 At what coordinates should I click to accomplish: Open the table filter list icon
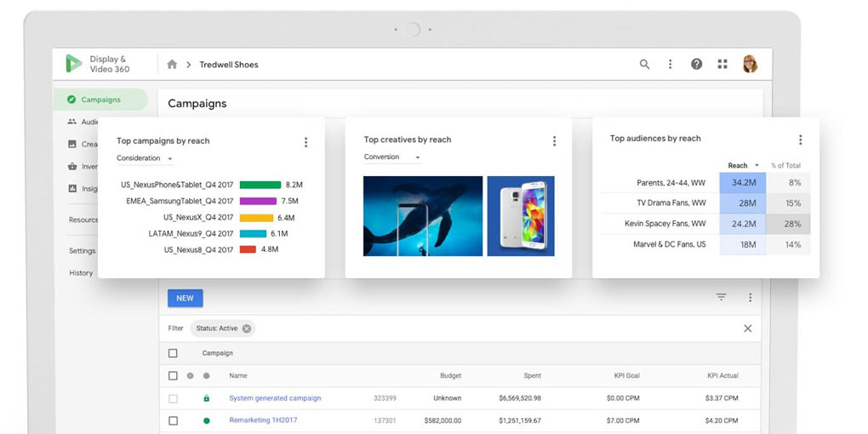coord(721,298)
